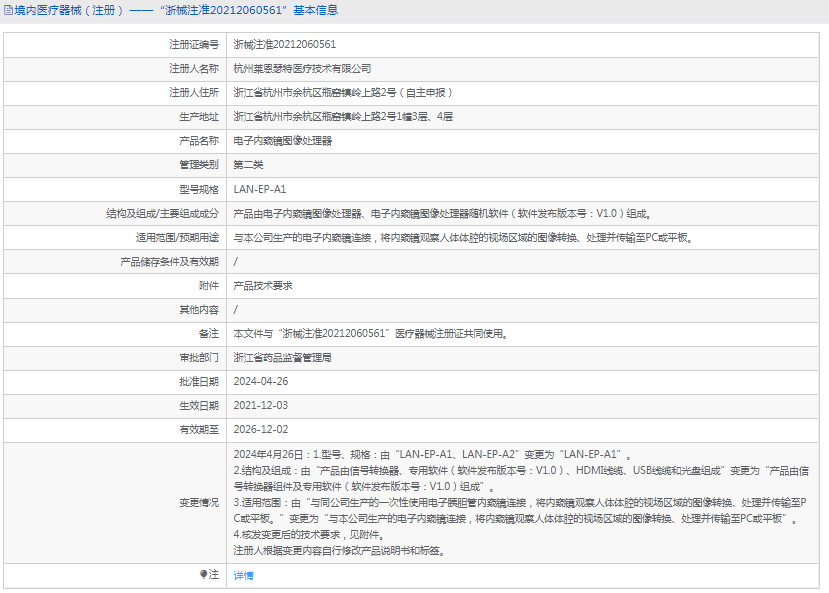Select effective date 2021-12-03
This screenshot has height=593, width=829.
[x=261, y=405]
